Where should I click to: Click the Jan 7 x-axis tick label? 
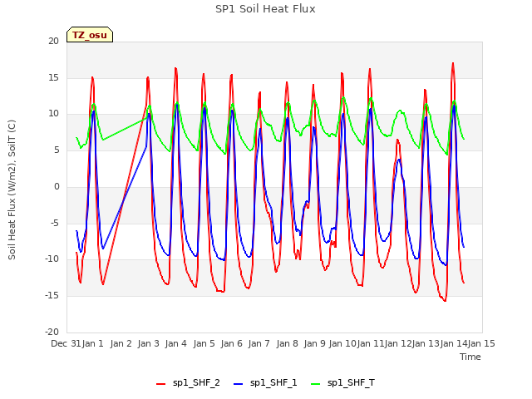(259, 343)
